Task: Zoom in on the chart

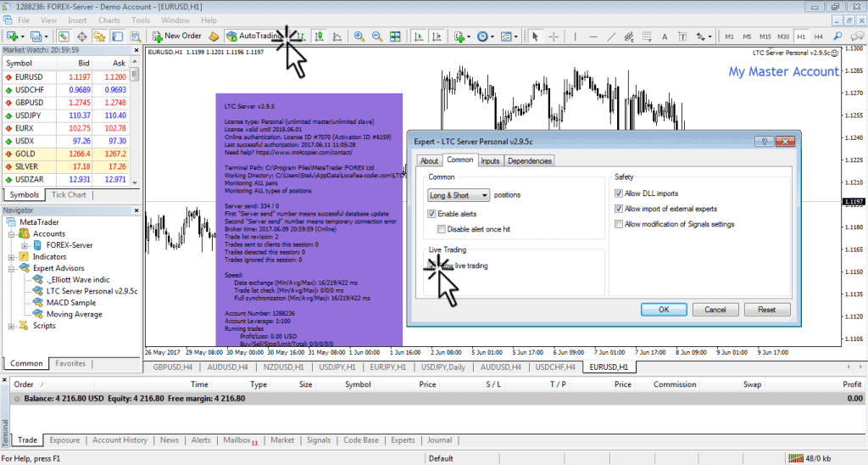Action: [x=359, y=36]
